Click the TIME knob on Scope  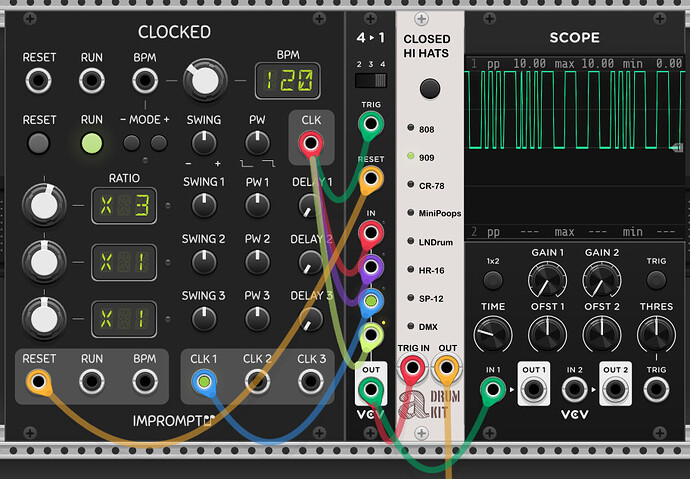pyautogui.click(x=493, y=333)
